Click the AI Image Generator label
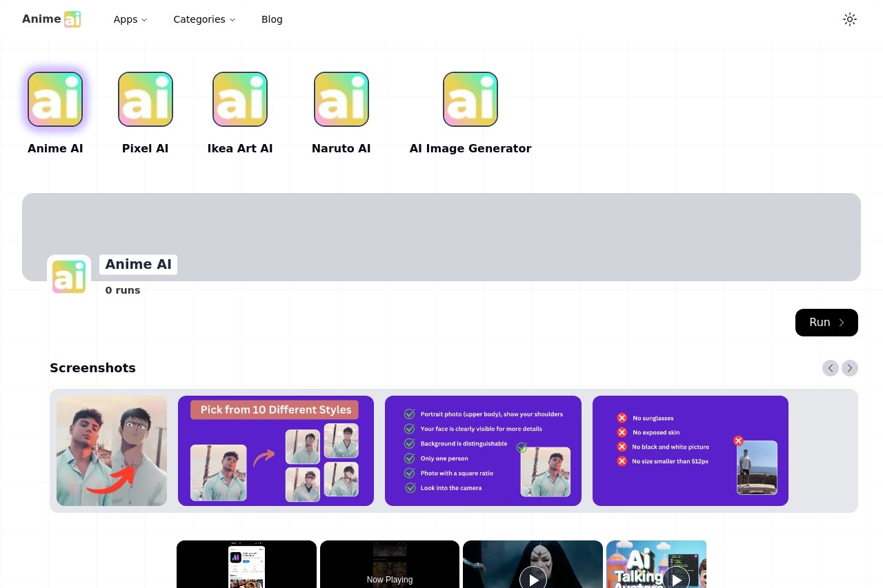 pos(470,148)
